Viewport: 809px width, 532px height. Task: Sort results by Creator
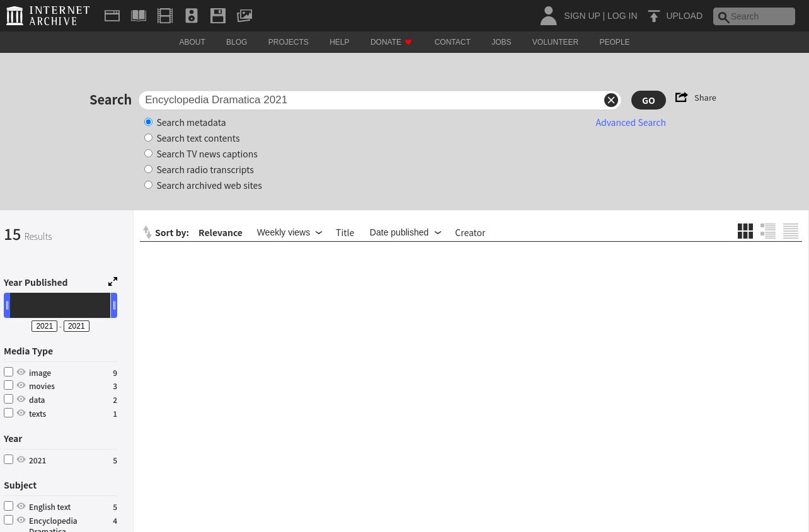click(x=470, y=232)
